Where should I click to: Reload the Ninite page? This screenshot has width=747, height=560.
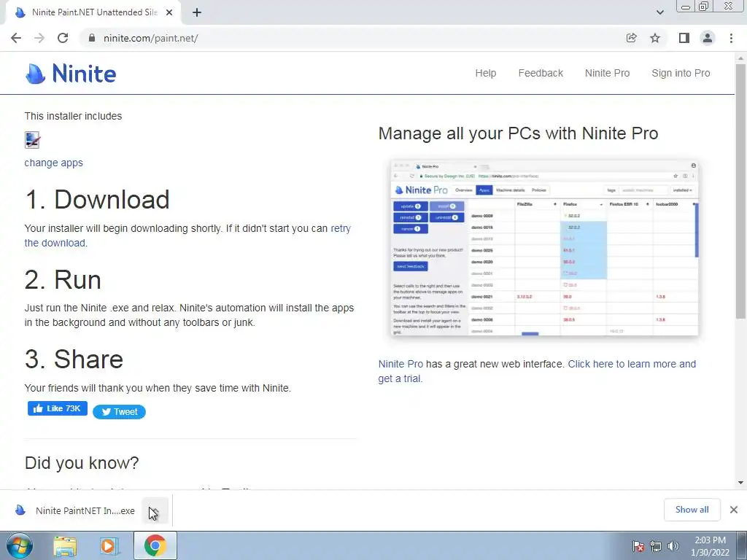click(x=63, y=38)
